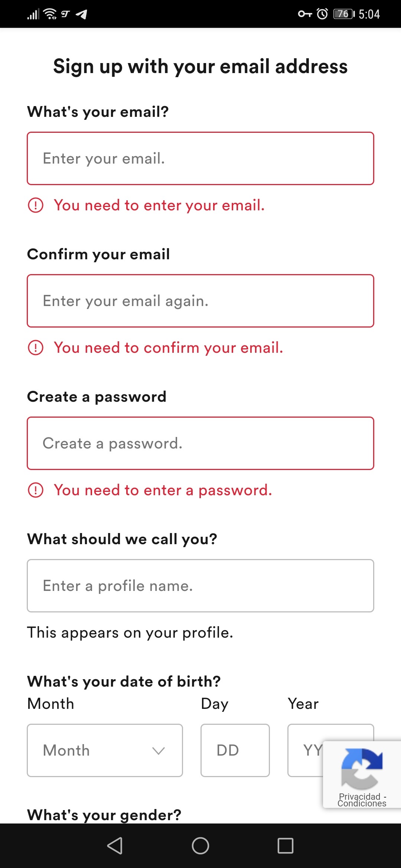Select the profile name input field
The width and height of the screenshot is (401, 868).
[x=200, y=586]
